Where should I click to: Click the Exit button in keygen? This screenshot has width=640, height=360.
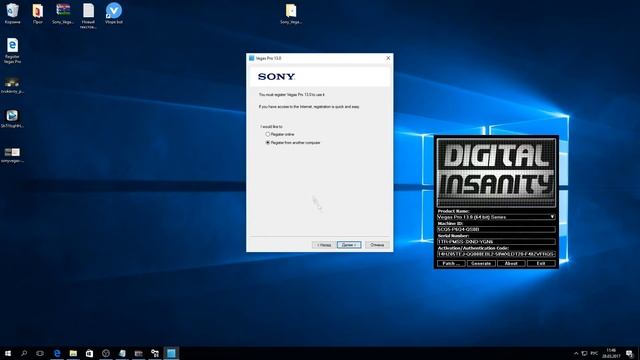pos(541,264)
